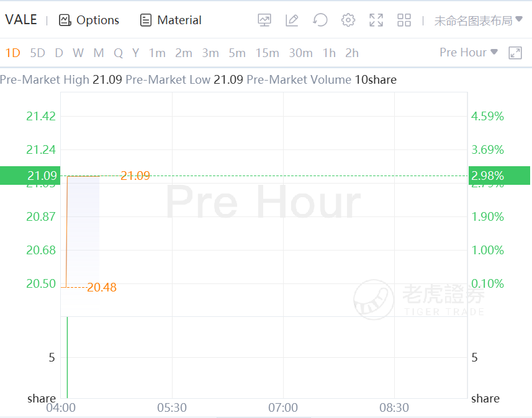
Task: Open the multi-chart grid layout icon
Action: coord(404,20)
